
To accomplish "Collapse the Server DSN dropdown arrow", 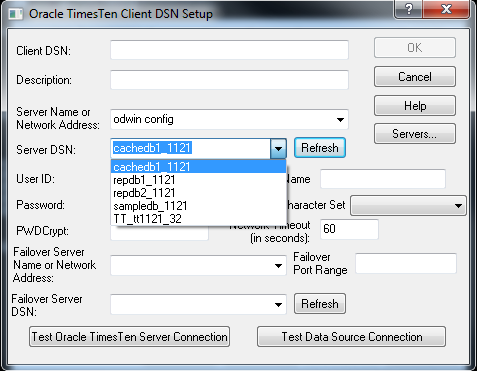I will pyautogui.click(x=278, y=148).
